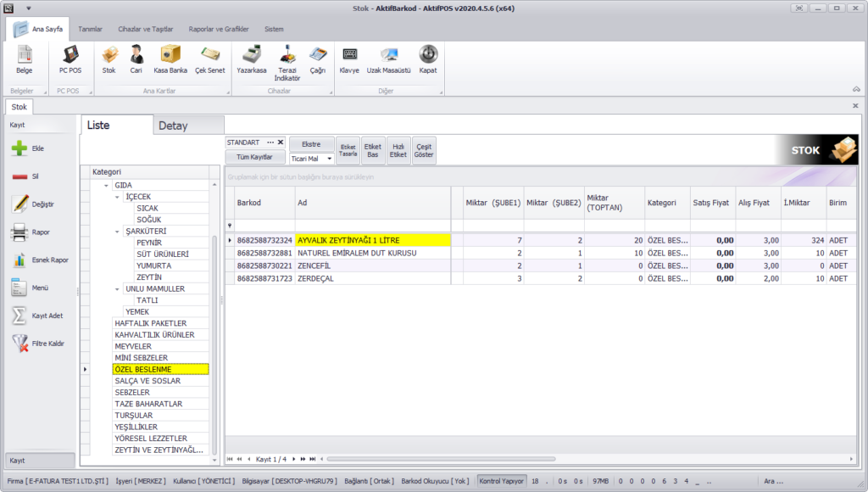This screenshot has width=868, height=492.
Task: Collapse the GIDA category node
Action: pyautogui.click(x=106, y=185)
